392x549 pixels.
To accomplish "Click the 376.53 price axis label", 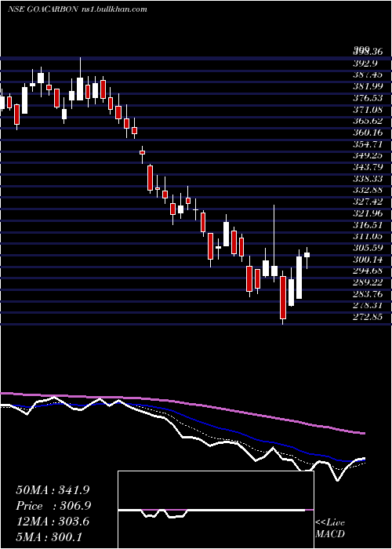I will coord(367,98).
